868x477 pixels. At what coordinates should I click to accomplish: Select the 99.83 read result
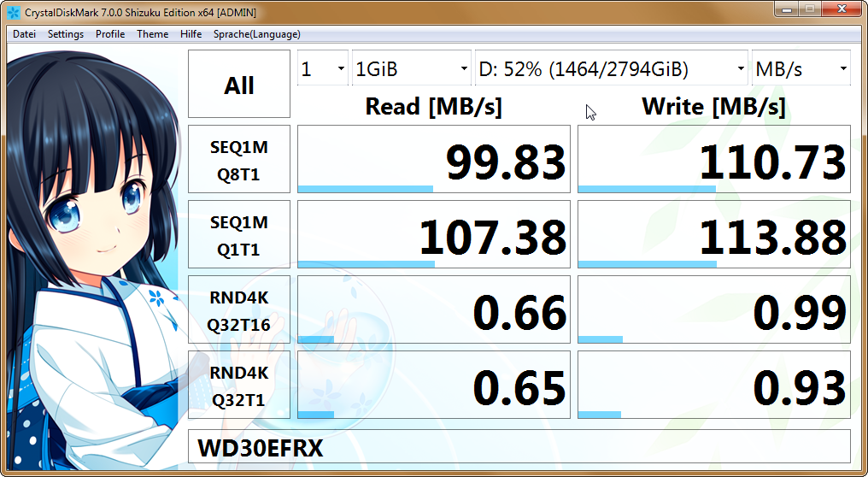click(x=434, y=159)
